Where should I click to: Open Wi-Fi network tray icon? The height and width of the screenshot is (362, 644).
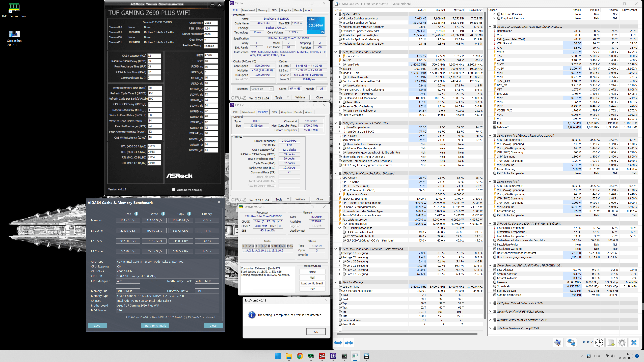[606, 356]
